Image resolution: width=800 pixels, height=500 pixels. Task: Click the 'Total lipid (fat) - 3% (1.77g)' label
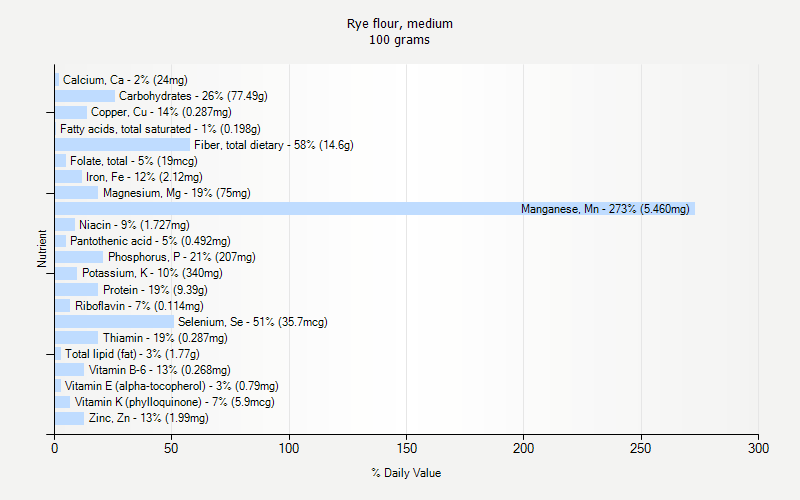132,354
